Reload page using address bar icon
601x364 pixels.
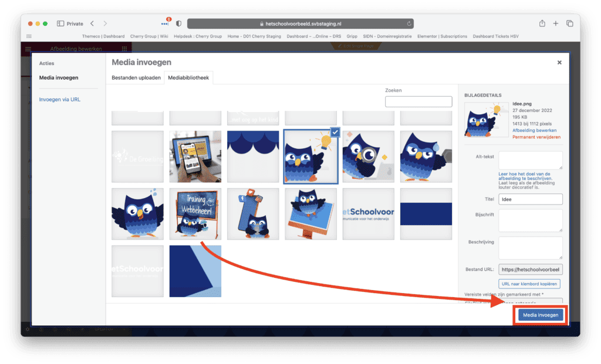[408, 24]
